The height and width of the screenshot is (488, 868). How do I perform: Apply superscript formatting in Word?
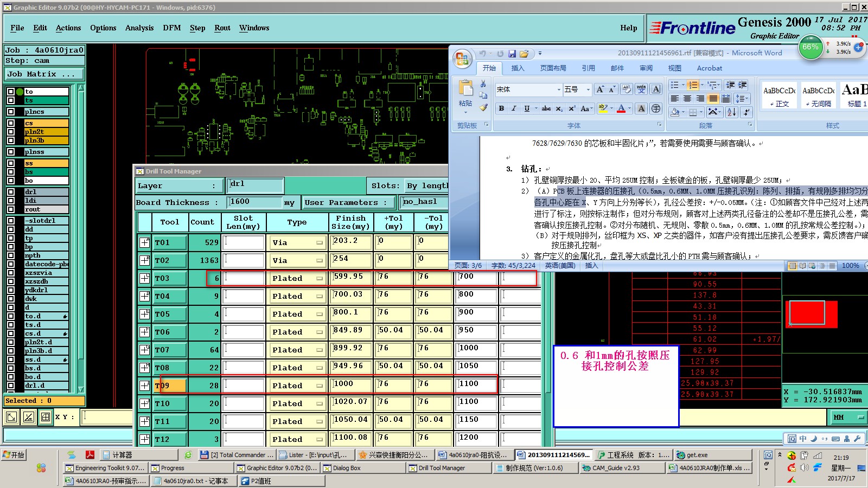[572, 108]
